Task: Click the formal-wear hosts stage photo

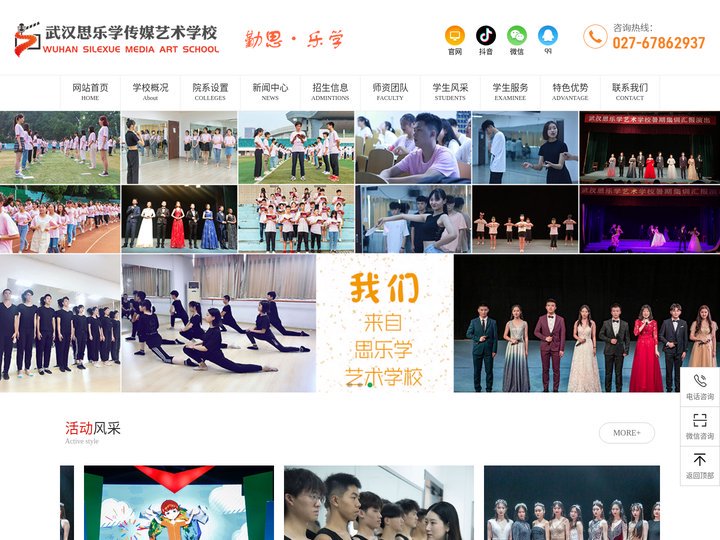Action: coord(587,323)
